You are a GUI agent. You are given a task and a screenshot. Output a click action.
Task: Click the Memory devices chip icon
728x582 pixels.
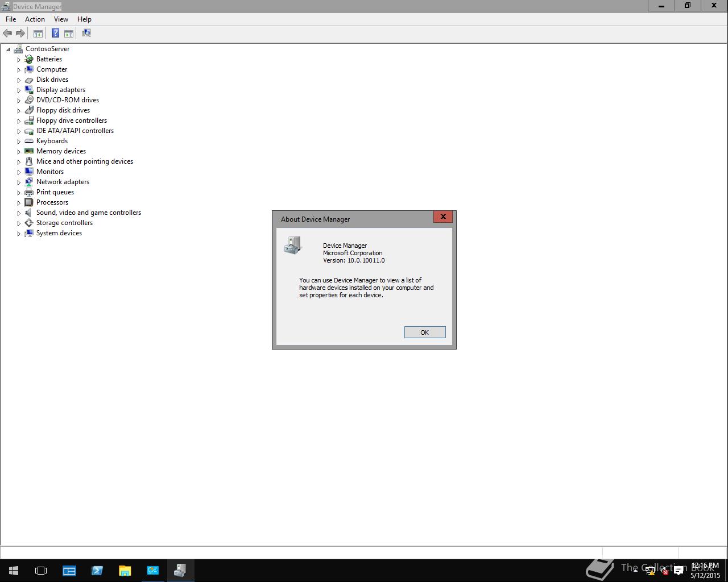pos(29,151)
